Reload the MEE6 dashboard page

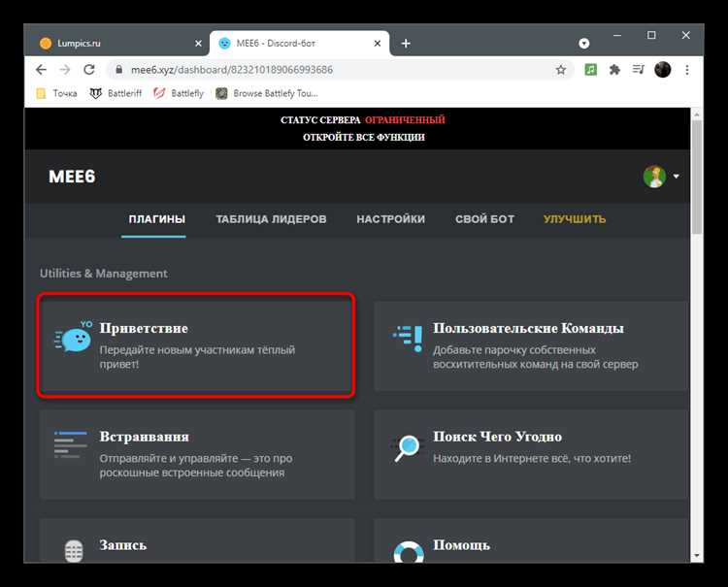point(89,70)
